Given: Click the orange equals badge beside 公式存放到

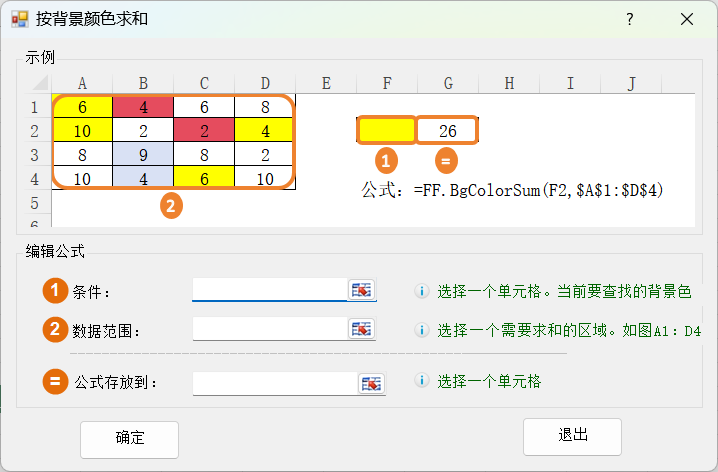Looking at the screenshot, I should (x=54, y=381).
